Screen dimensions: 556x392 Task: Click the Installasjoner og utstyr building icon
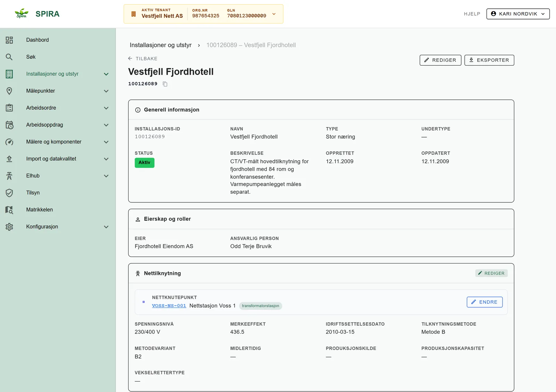point(9,74)
